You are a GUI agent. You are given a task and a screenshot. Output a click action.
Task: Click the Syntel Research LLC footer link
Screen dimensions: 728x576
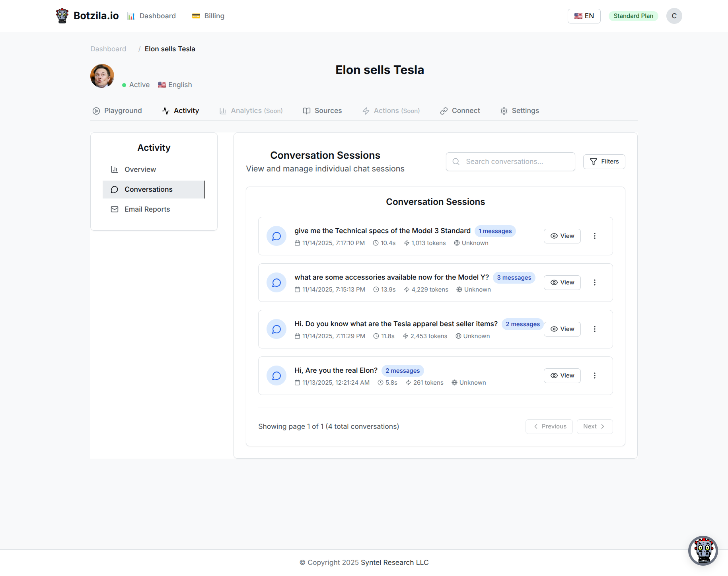pos(395,562)
